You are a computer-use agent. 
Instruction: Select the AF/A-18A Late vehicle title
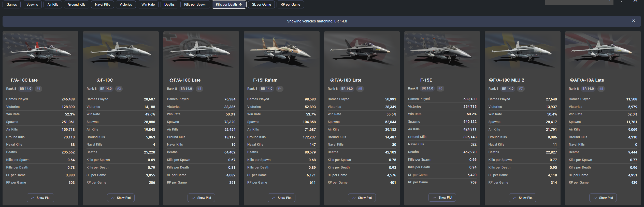click(587, 80)
